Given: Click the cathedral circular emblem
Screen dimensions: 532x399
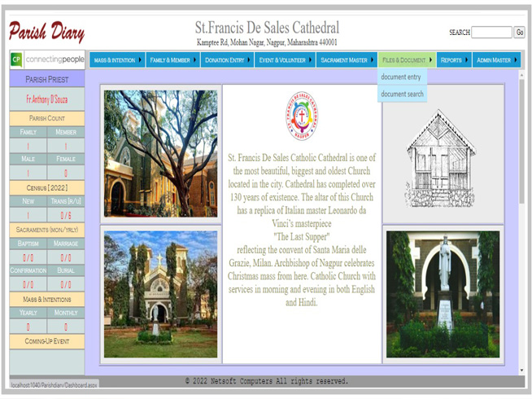Looking at the screenshot, I should point(301,113).
